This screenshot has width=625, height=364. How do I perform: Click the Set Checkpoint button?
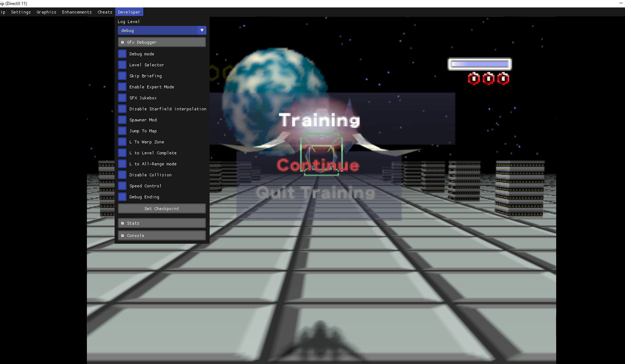pos(162,209)
